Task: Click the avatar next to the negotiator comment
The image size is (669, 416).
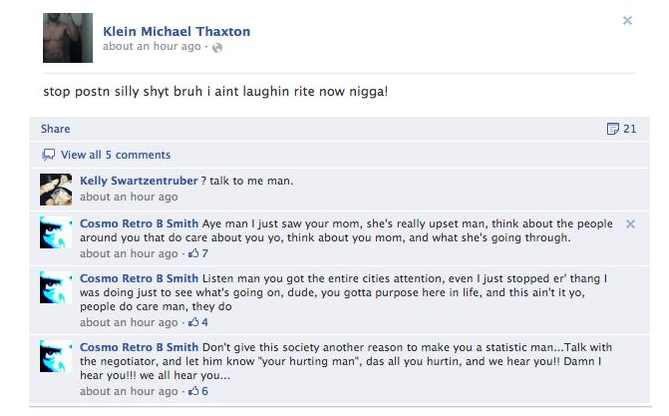Action: pyautogui.click(x=56, y=356)
